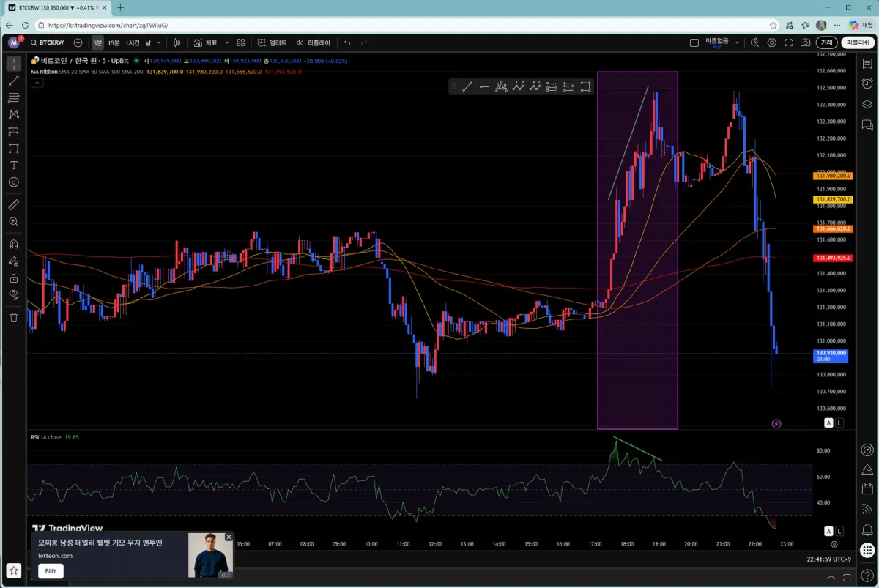Take a chart snapshot with camera icon
Screen dimensions: 879x588
[x=806, y=43]
